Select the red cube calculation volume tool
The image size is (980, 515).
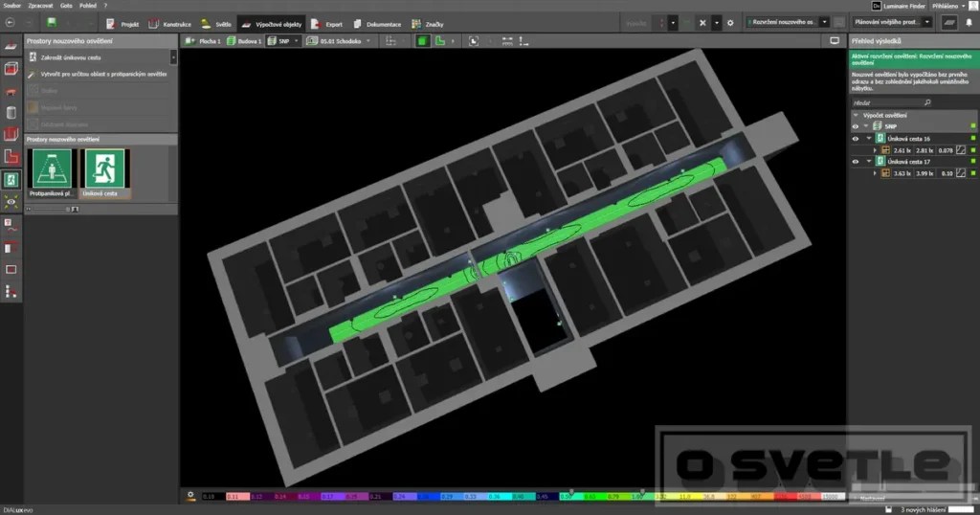coord(11,68)
